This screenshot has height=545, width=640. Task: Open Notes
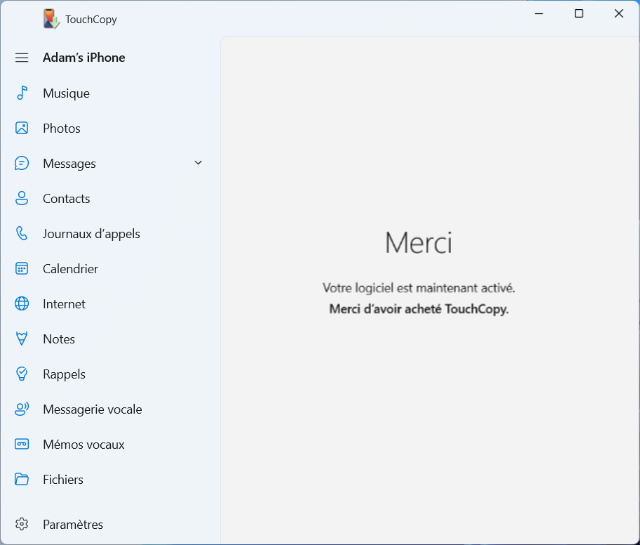[110, 339]
